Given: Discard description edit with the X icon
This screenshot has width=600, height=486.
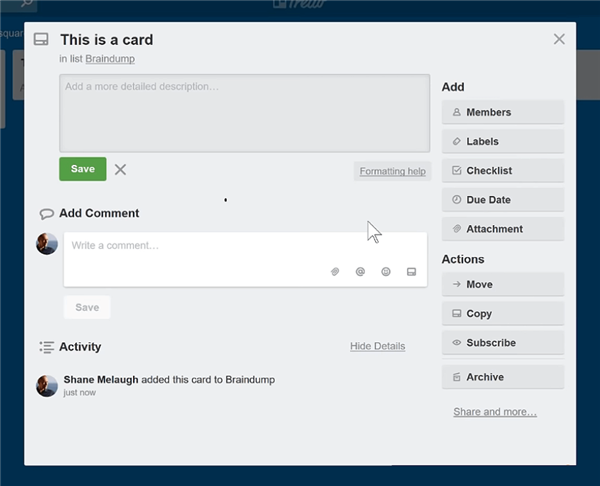Looking at the screenshot, I should 120,170.
